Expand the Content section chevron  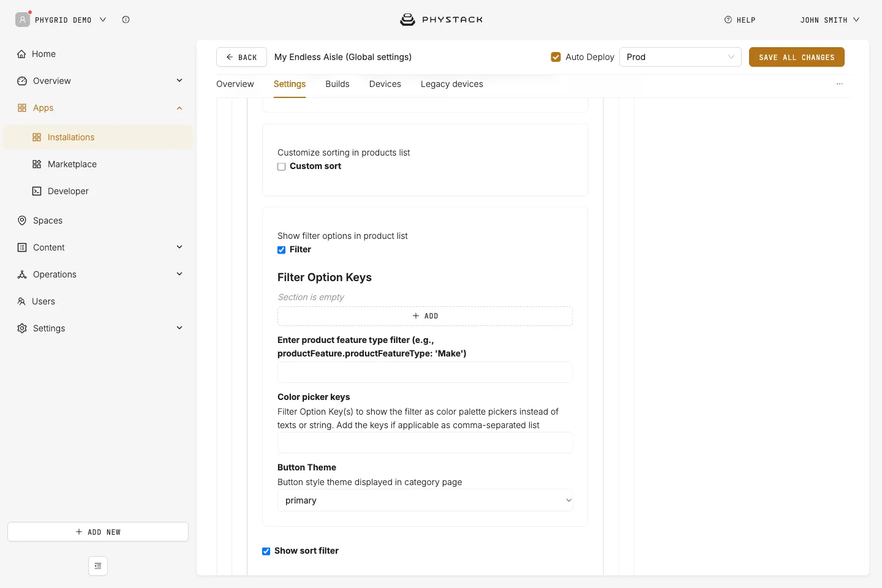(179, 247)
